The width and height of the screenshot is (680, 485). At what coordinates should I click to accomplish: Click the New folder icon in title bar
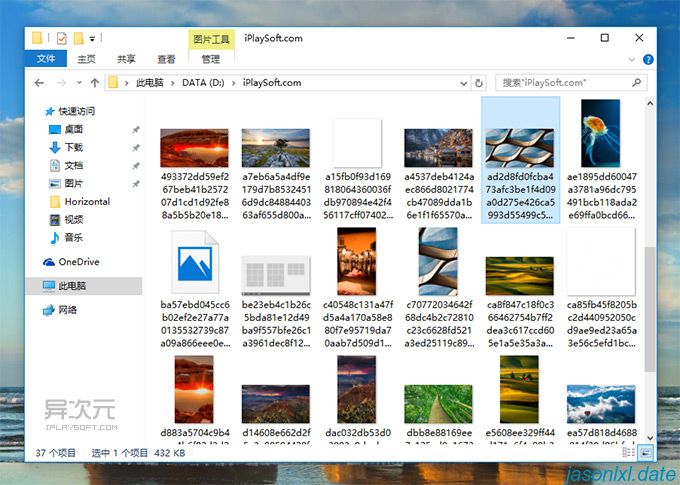(78, 39)
